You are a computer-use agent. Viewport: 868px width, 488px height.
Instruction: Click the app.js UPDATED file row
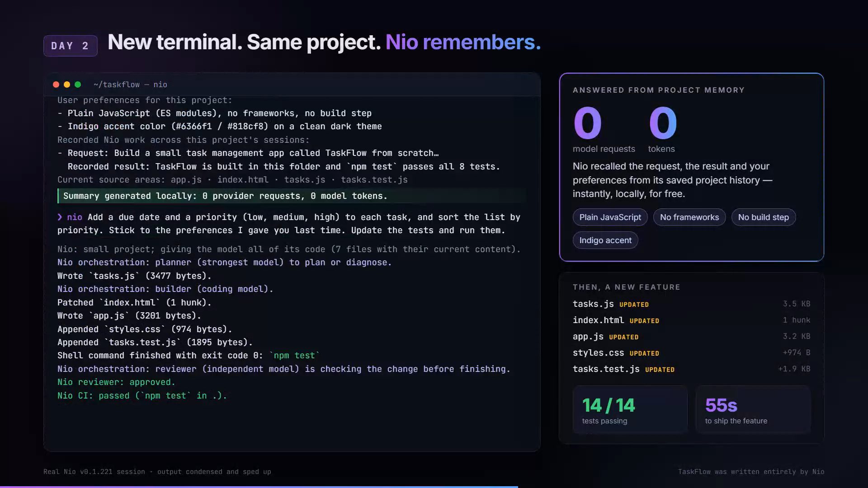click(691, 337)
